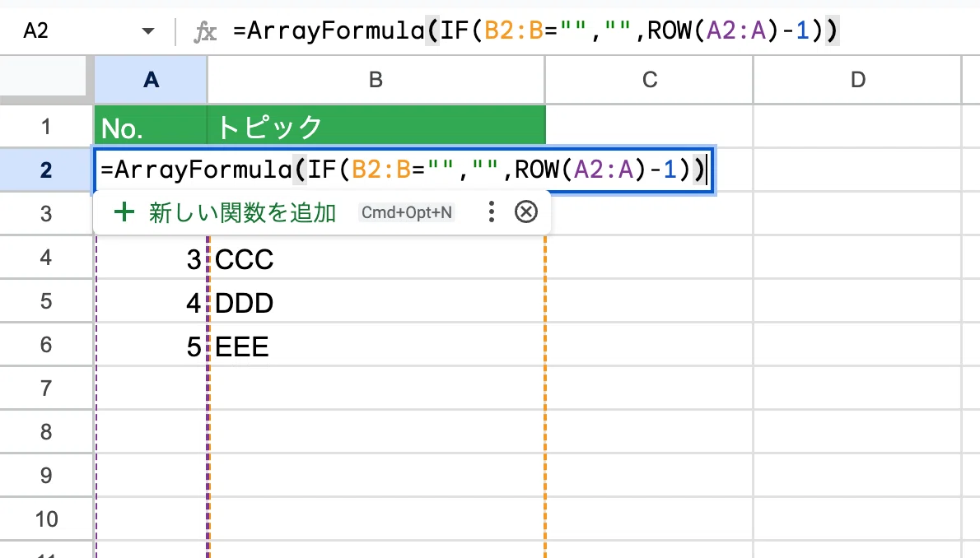Screen dimensions: 980x558
Task: Select row 4 header
Action: (x=46, y=257)
